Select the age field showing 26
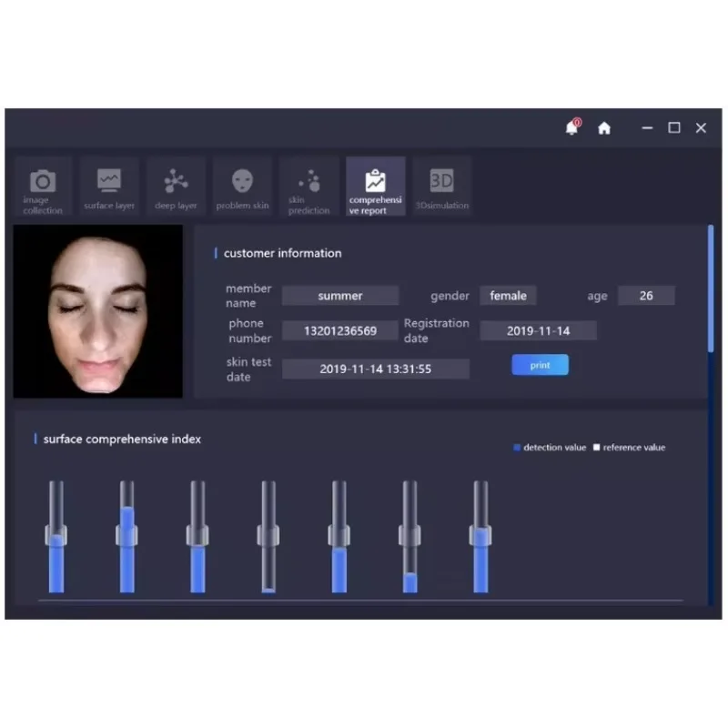Viewport: 728px width, 728px height. 646,295
